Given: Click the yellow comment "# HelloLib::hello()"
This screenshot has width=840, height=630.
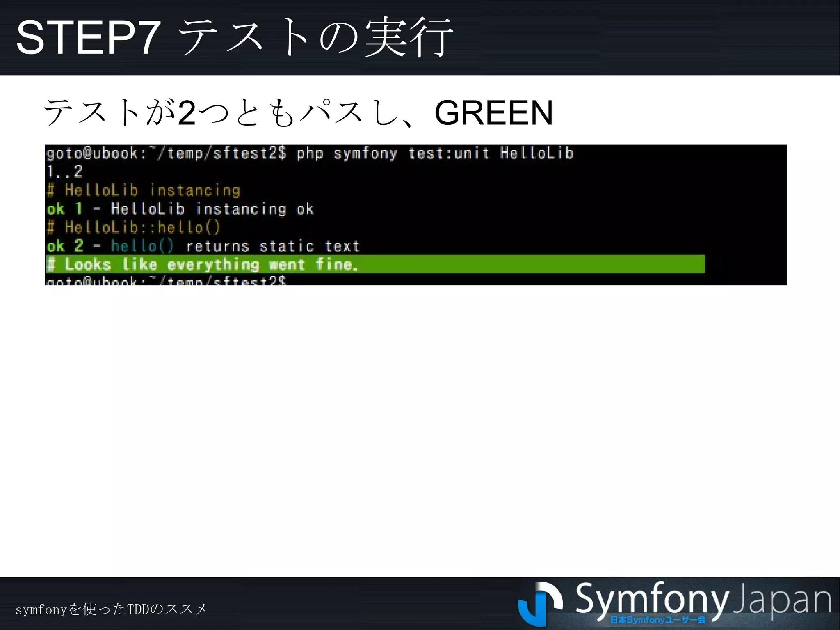Looking at the screenshot, I should (x=134, y=227).
